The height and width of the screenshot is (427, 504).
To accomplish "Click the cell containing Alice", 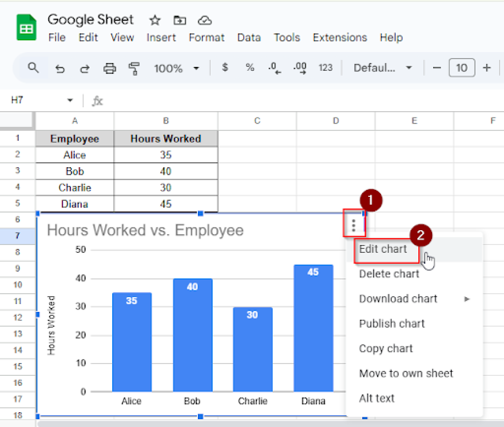I will [x=75, y=155].
